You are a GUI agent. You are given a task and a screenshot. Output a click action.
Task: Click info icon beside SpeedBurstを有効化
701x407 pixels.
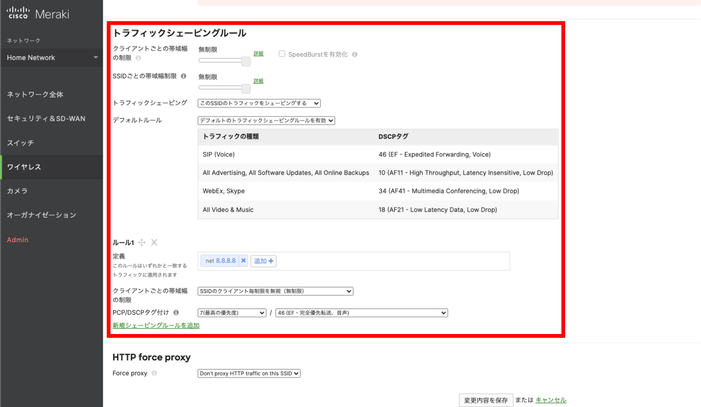tap(355, 55)
